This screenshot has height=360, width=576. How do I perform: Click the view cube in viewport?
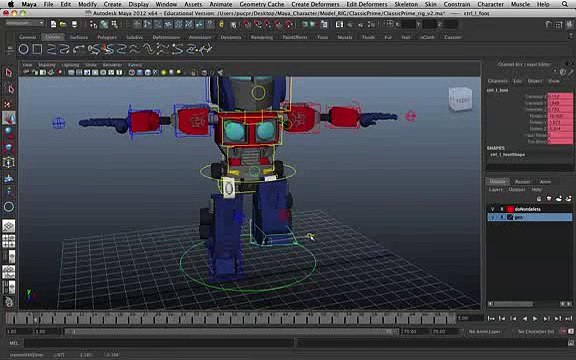point(460,99)
